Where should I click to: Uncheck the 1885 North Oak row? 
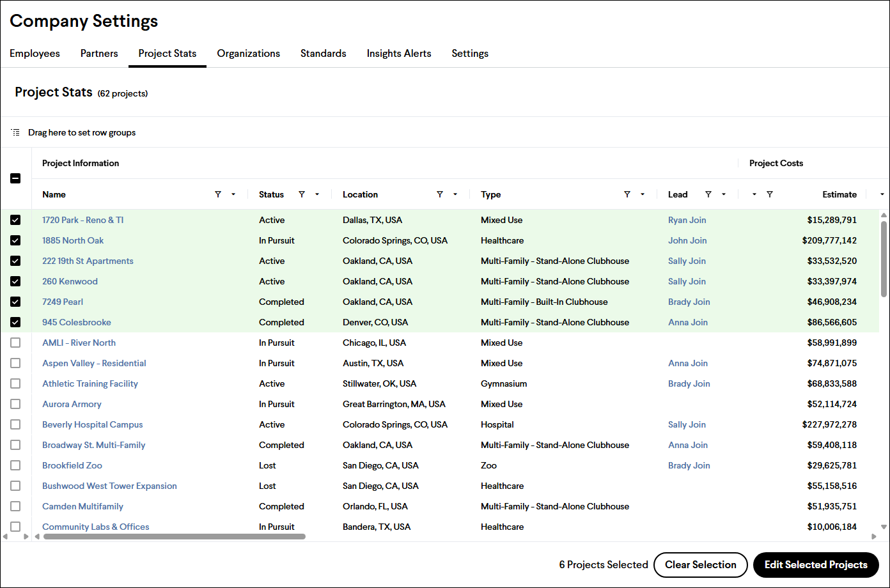15,240
